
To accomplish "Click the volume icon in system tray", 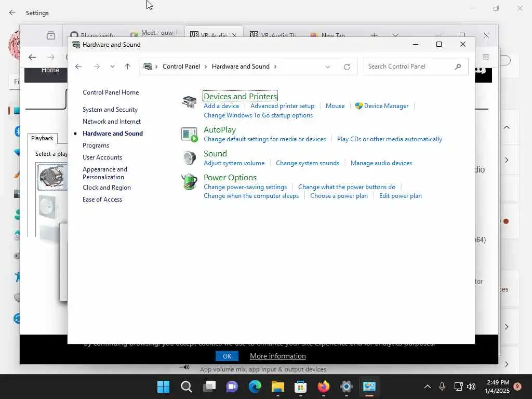I will pos(471,387).
